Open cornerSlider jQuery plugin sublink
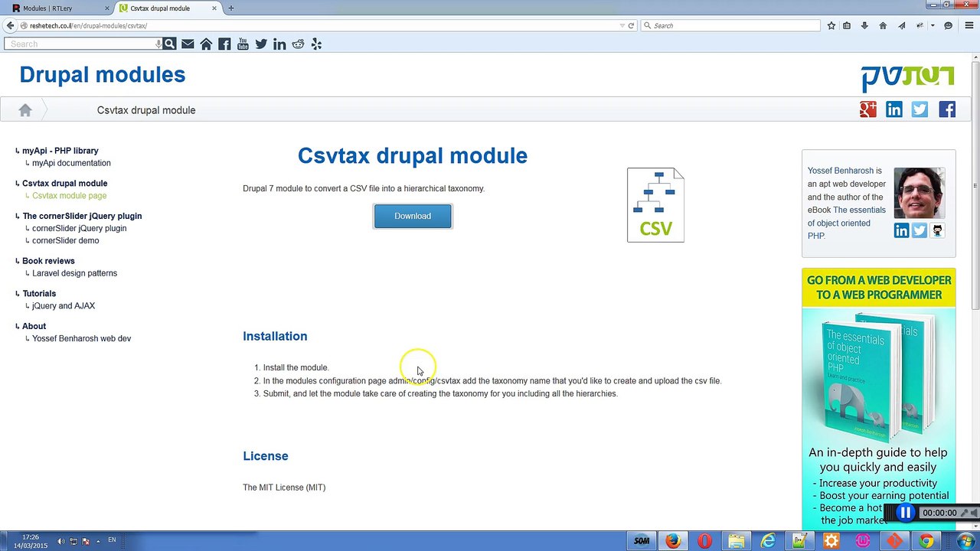This screenshot has height=551, width=980. [79, 228]
